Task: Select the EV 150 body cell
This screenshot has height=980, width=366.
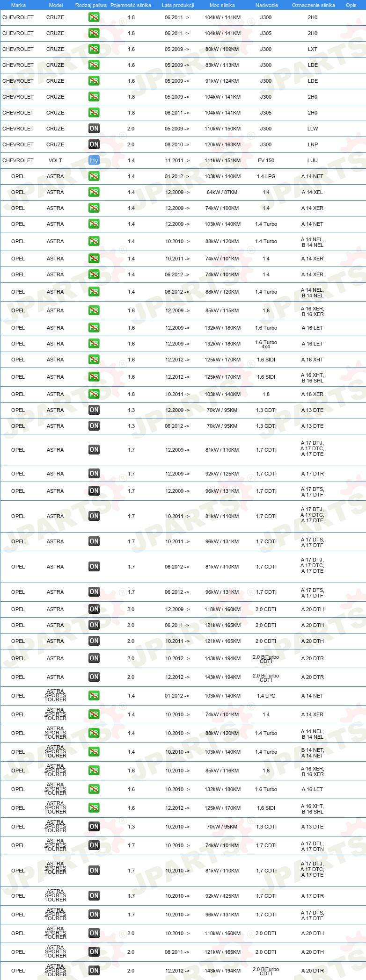Action: (266, 160)
